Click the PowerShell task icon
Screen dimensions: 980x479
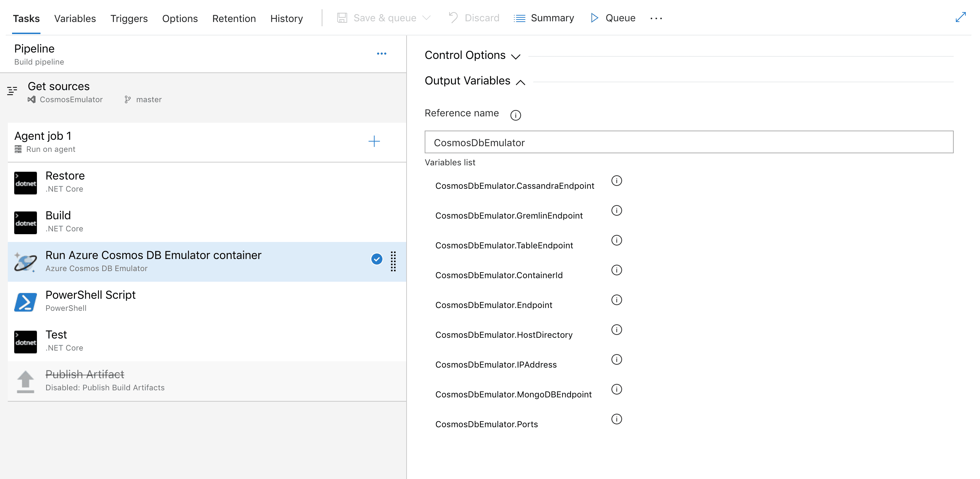pos(26,302)
